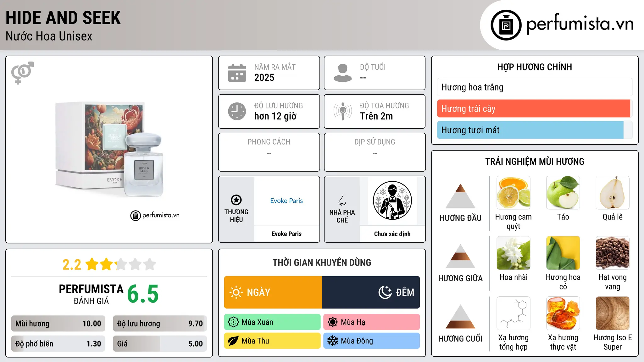Click the Hương hoa trắng accord bar
This screenshot has width=644, height=362.
(x=535, y=87)
